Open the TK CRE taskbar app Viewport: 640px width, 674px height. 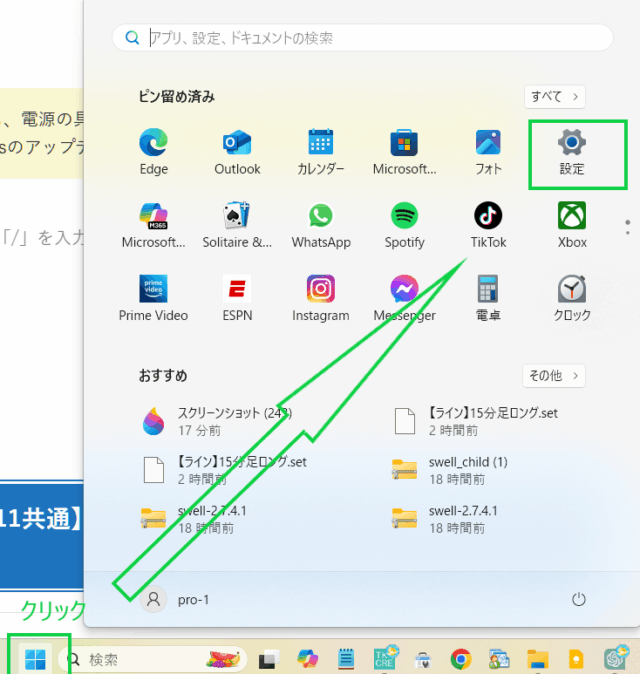385,658
